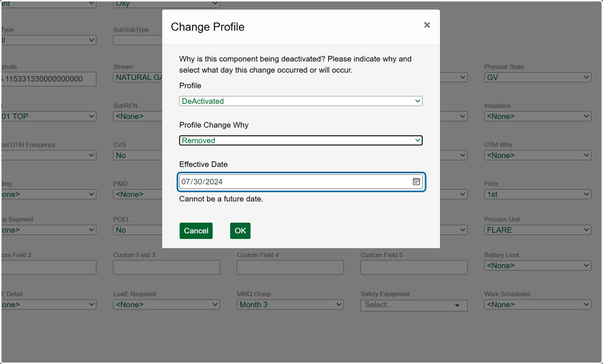Click the Change Profile dialog title
This screenshot has width=603, height=364.
[208, 27]
